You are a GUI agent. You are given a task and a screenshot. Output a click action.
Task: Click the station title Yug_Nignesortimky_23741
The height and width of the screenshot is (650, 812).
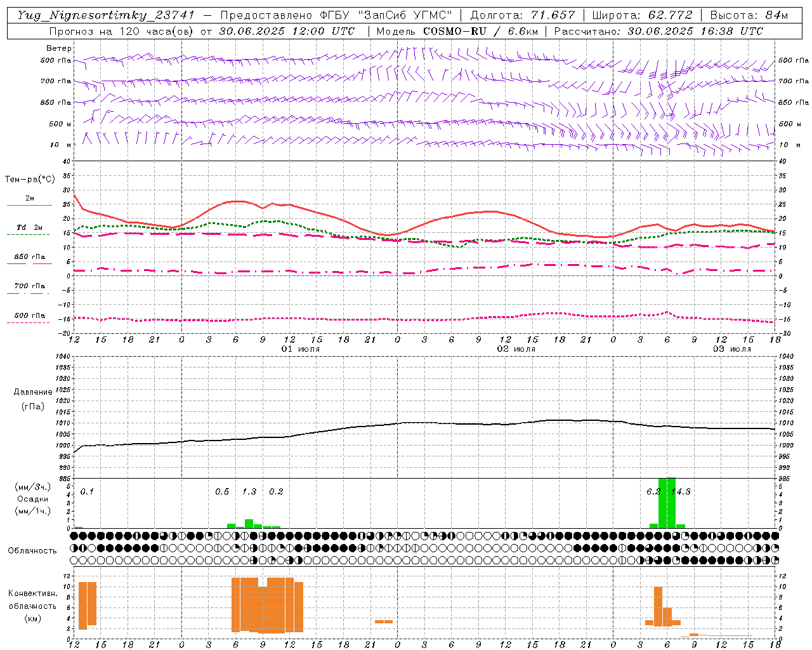(105, 15)
